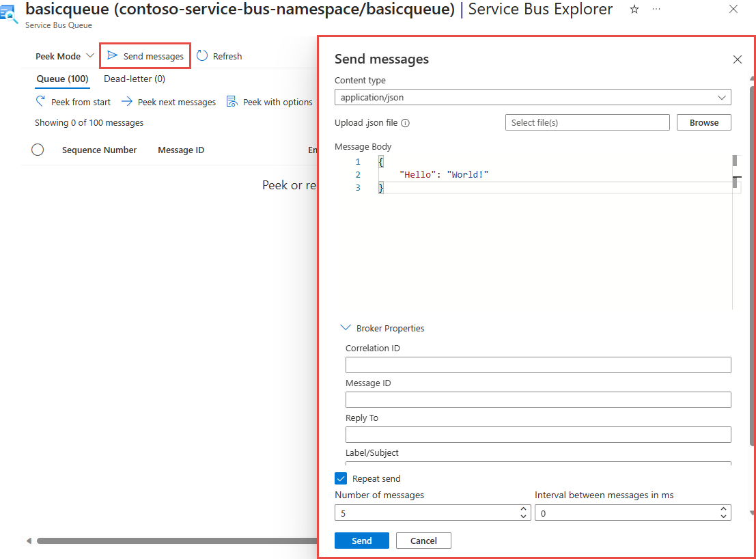Open Peek with options

click(x=270, y=102)
